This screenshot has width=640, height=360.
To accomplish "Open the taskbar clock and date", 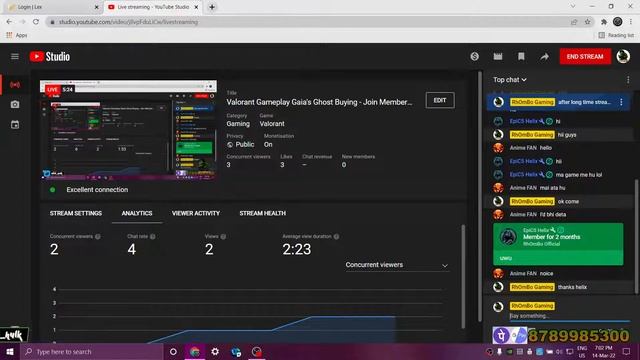I will (x=604, y=351).
